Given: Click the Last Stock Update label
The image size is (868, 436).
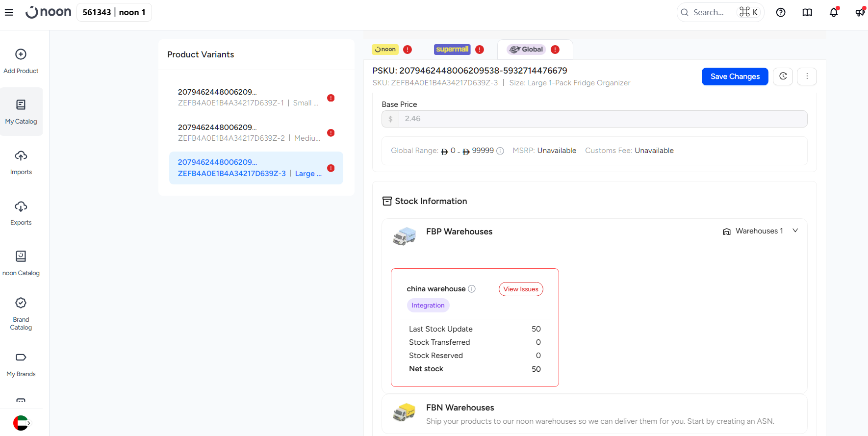Looking at the screenshot, I should (x=441, y=329).
